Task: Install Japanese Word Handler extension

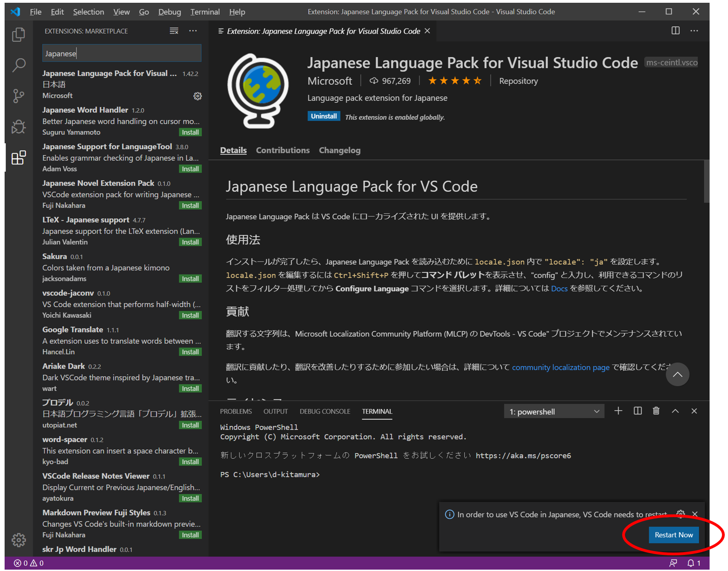Action: click(x=190, y=132)
